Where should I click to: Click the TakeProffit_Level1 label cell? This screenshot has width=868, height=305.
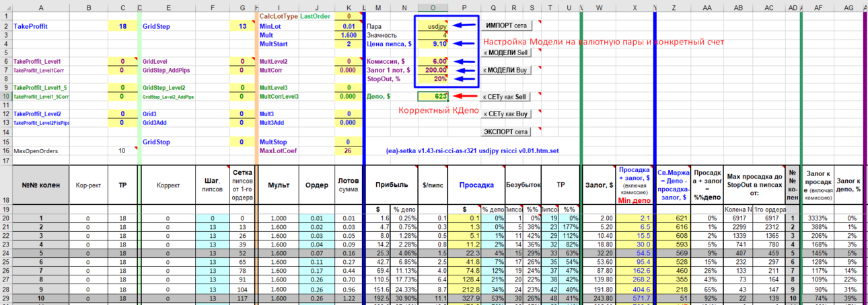tap(42, 61)
